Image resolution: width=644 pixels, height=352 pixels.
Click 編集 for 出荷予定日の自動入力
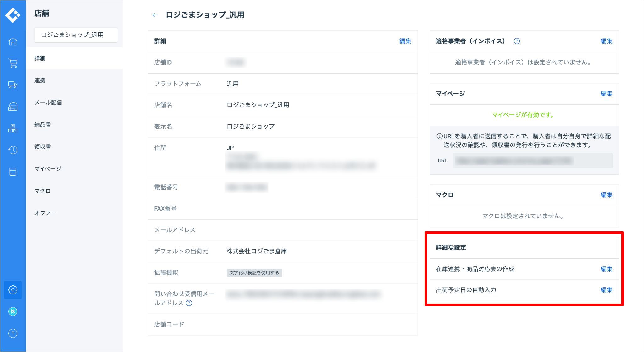[x=606, y=290]
